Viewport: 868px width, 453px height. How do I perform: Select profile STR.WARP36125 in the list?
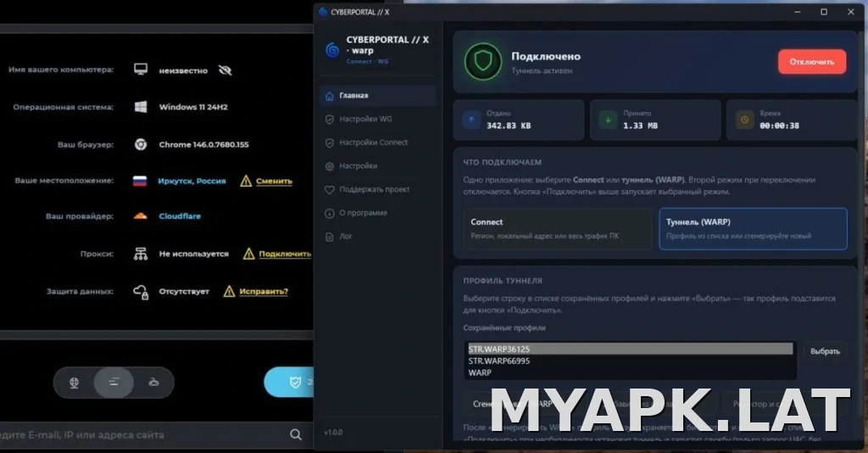tap(630, 349)
